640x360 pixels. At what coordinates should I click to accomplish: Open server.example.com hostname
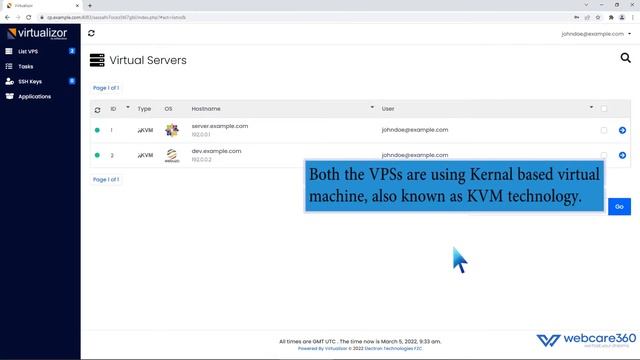click(220, 126)
